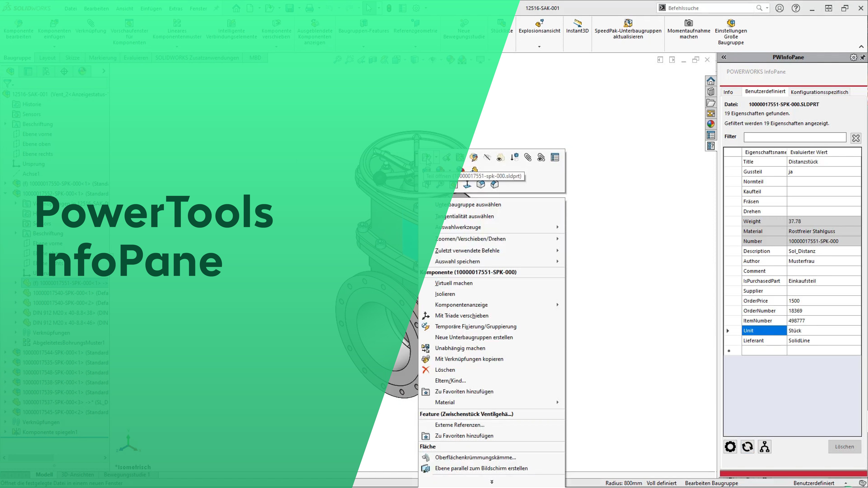
Task: Click Momentaufnahme machen camera icon
Action: (x=688, y=23)
